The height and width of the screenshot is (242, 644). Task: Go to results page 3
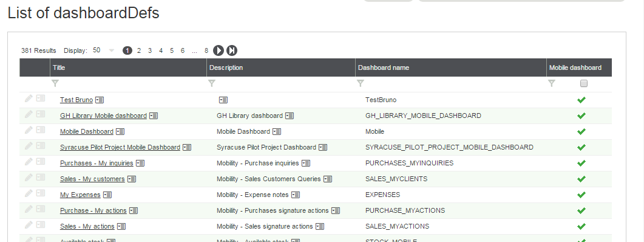[150, 50]
